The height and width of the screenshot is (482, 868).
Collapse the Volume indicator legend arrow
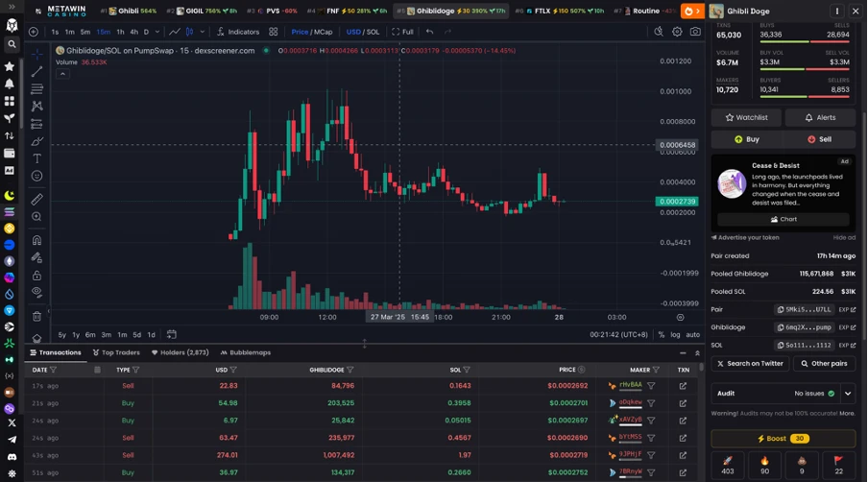(62, 74)
